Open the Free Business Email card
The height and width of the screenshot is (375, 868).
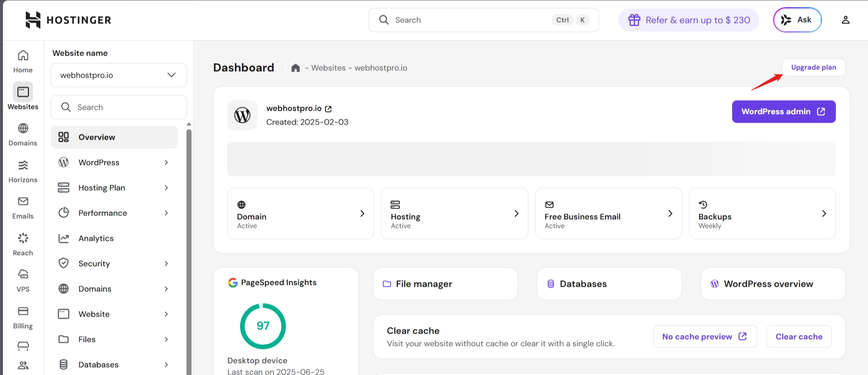tap(608, 213)
